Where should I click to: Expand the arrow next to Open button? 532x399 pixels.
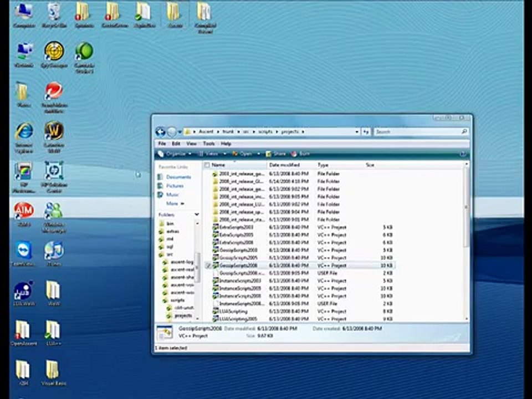(259, 154)
